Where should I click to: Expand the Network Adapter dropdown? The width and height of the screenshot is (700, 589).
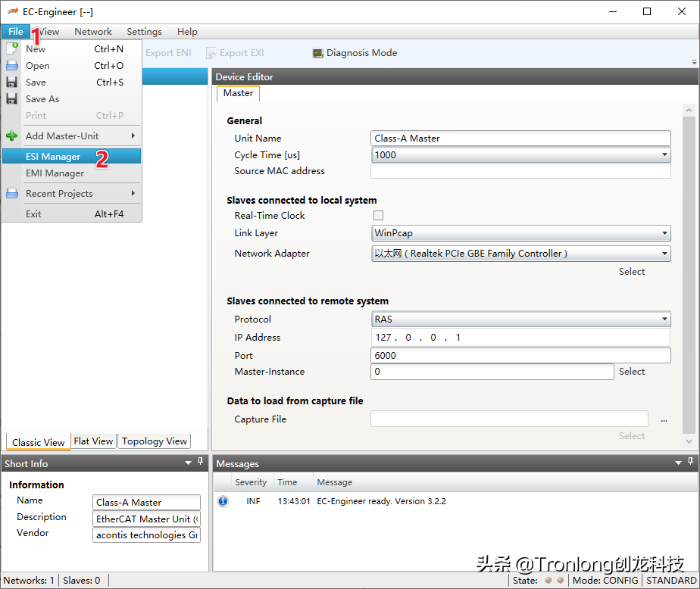[x=665, y=254]
